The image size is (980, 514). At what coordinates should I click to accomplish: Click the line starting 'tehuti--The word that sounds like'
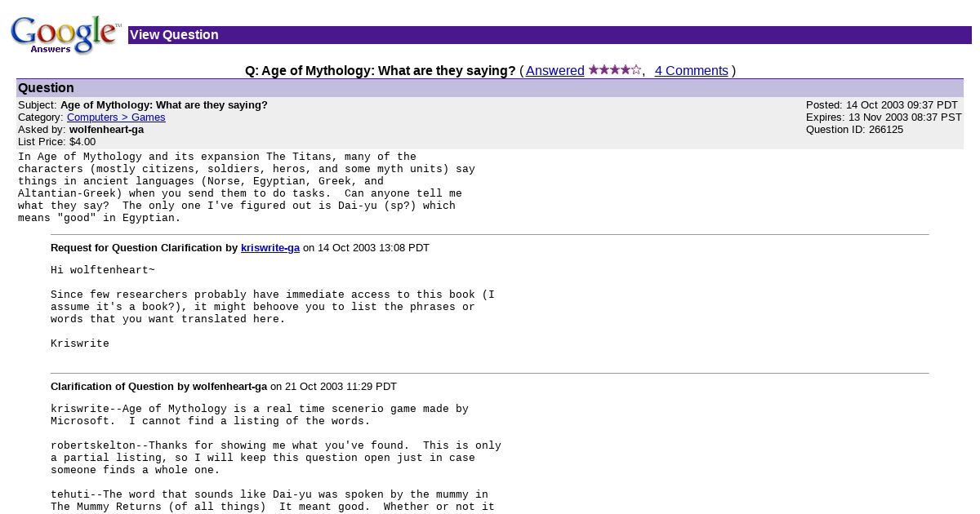[269, 494]
